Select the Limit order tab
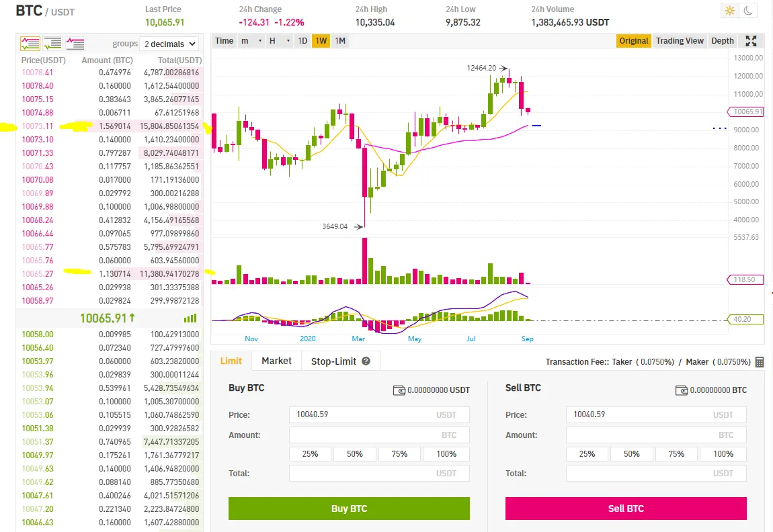 [x=231, y=361]
